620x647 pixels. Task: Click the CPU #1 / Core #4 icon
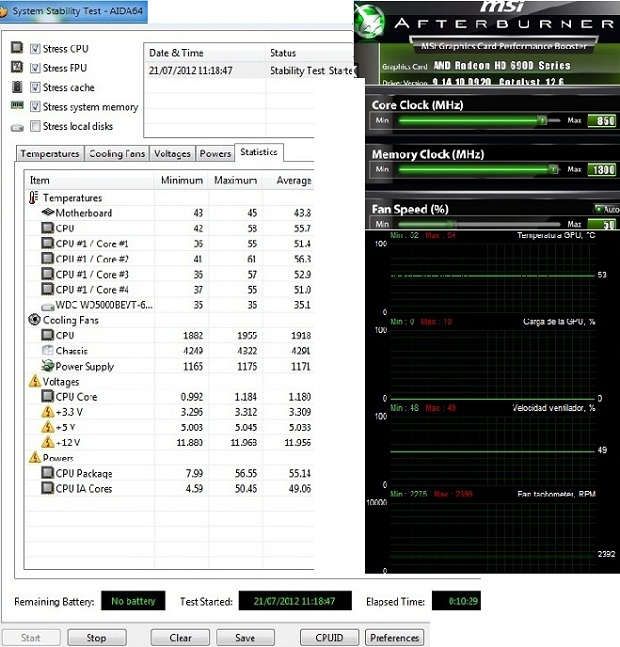(48, 289)
